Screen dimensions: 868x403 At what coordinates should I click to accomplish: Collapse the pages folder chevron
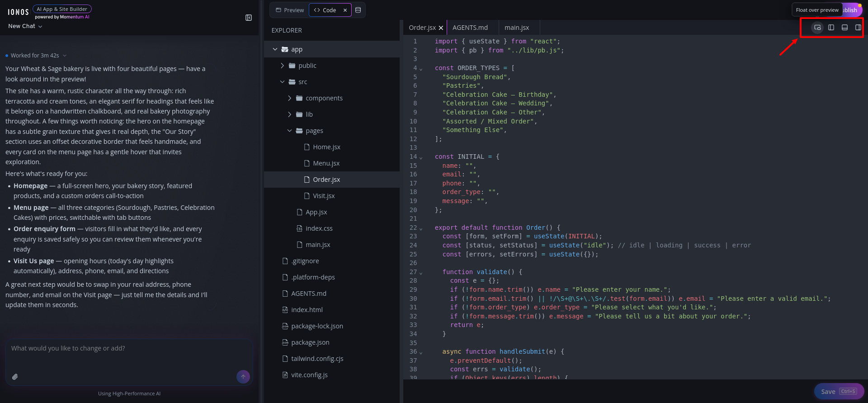(289, 131)
